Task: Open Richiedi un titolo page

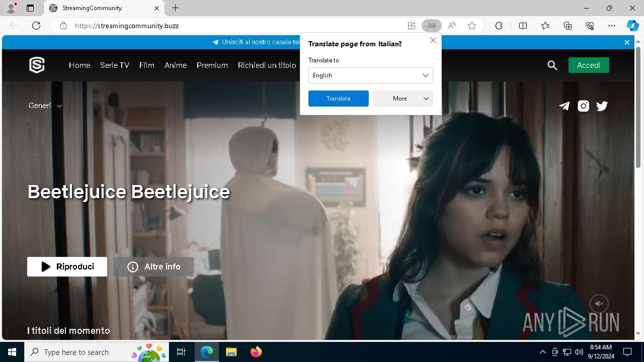Action: [267, 65]
